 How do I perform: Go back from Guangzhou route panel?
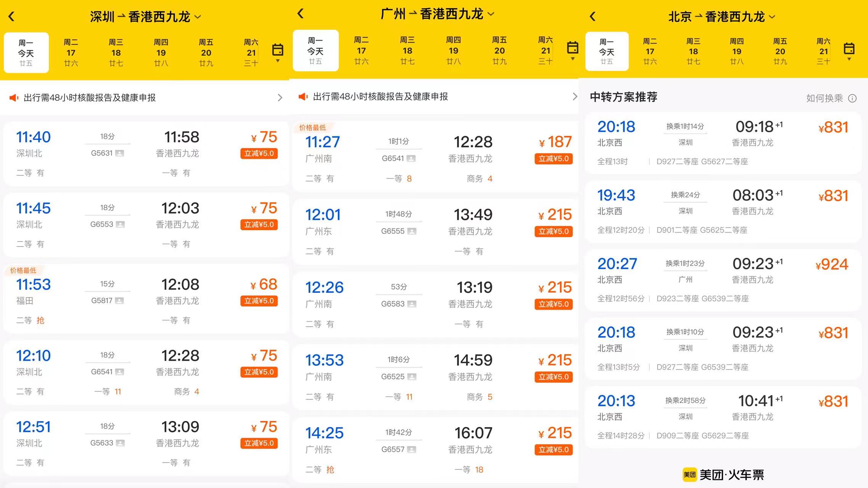point(301,14)
